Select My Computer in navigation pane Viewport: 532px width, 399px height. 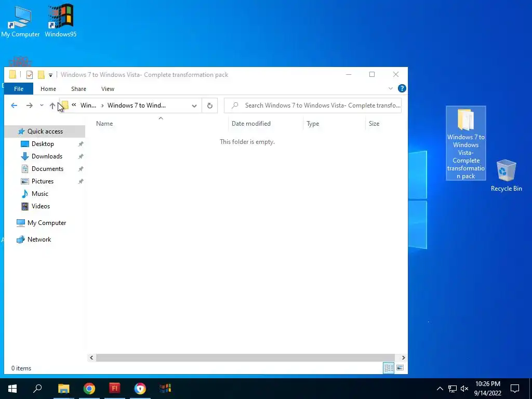46,223
